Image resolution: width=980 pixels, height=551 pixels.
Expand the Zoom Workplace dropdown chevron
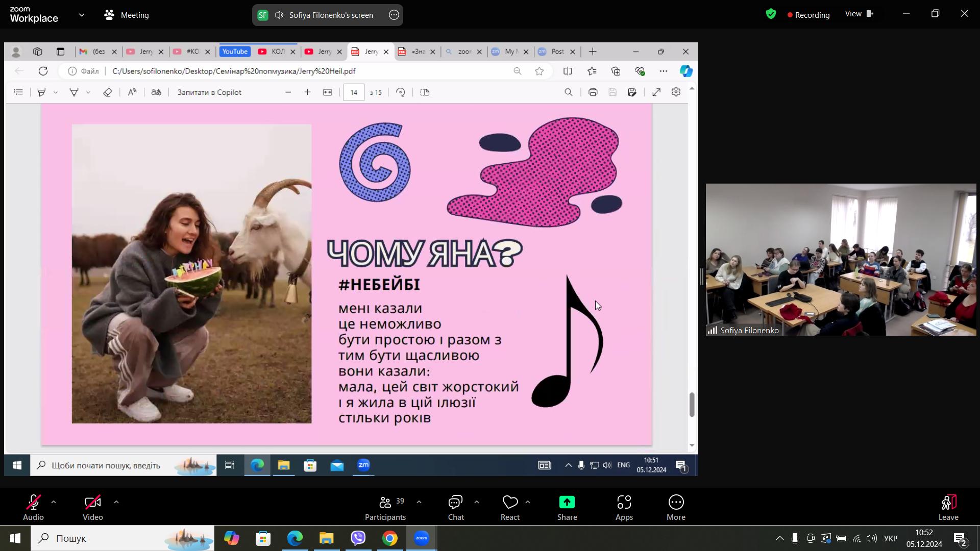point(82,15)
